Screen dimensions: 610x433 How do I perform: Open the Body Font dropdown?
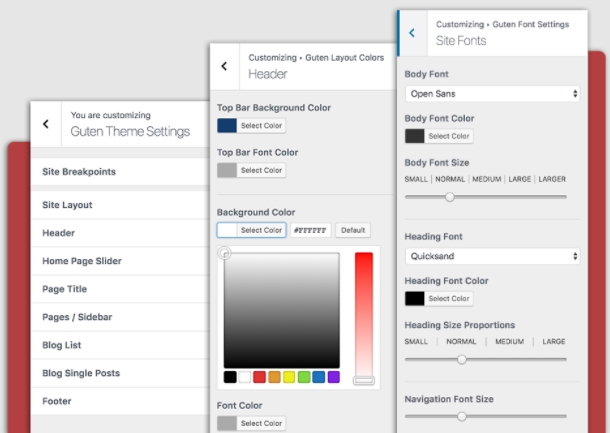pos(492,94)
